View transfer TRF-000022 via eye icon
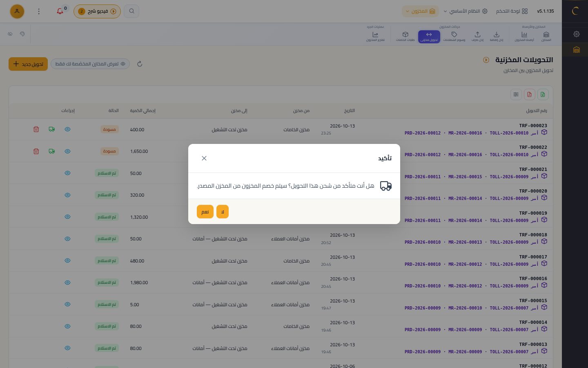 [68, 151]
